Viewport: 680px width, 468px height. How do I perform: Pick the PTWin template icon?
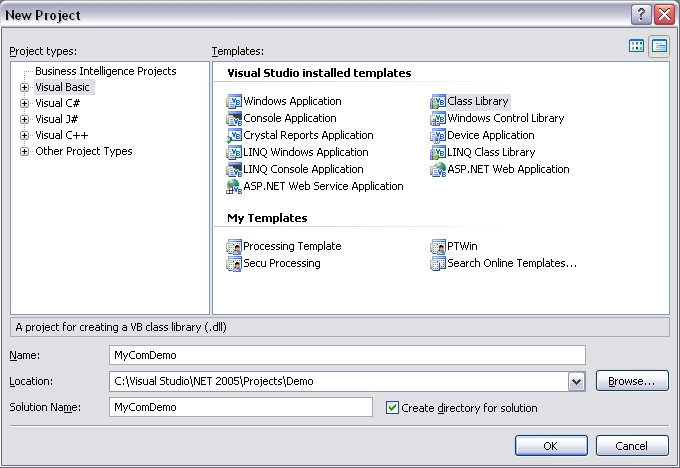pyautogui.click(x=438, y=246)
